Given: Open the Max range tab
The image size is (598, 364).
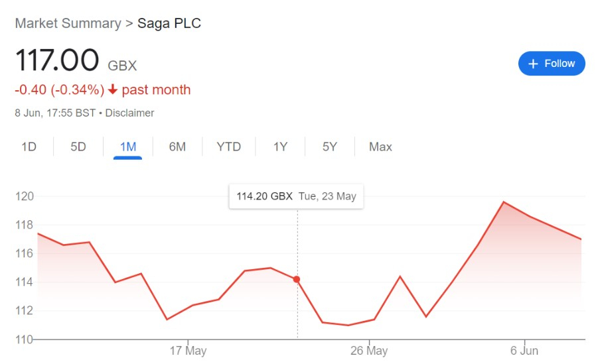Looking at the screenshot, I should (380, 147).
